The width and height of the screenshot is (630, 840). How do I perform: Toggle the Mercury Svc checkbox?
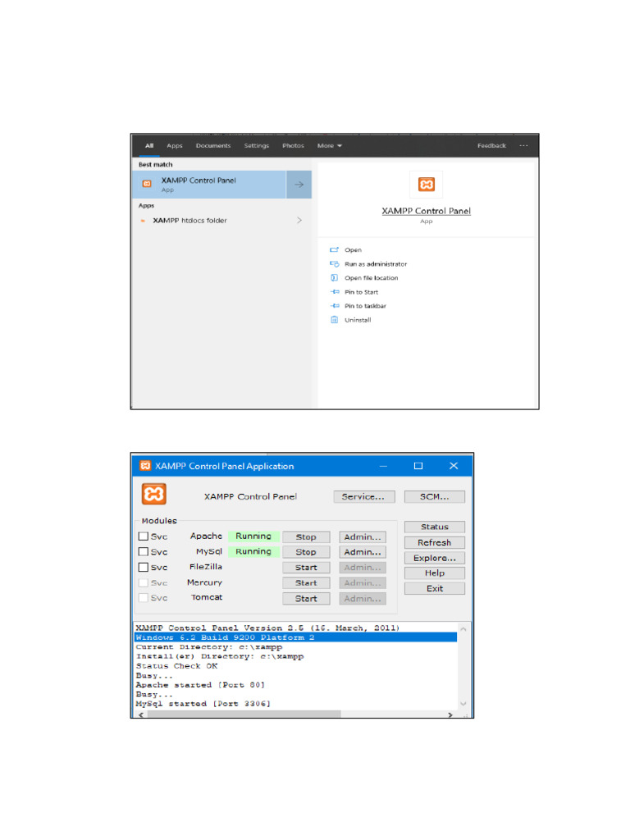(x=143, y=582)
